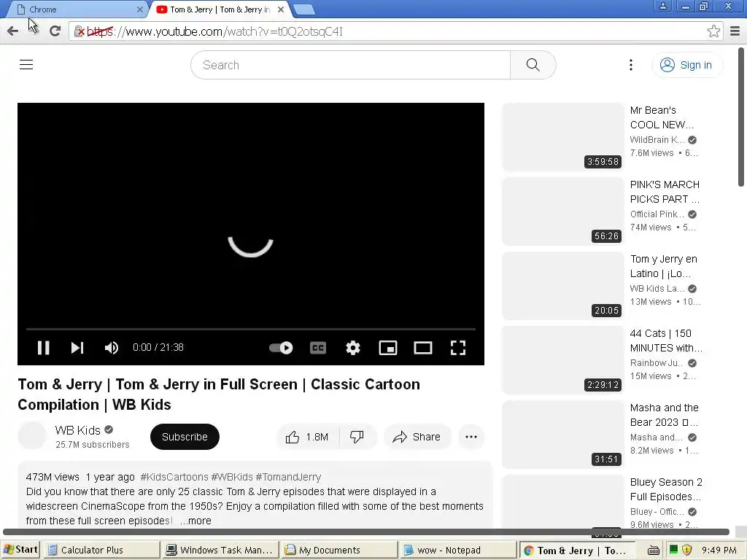Click the keyboard tray icon
Viewport: 747px width, 560px height.
pos(654,551)
